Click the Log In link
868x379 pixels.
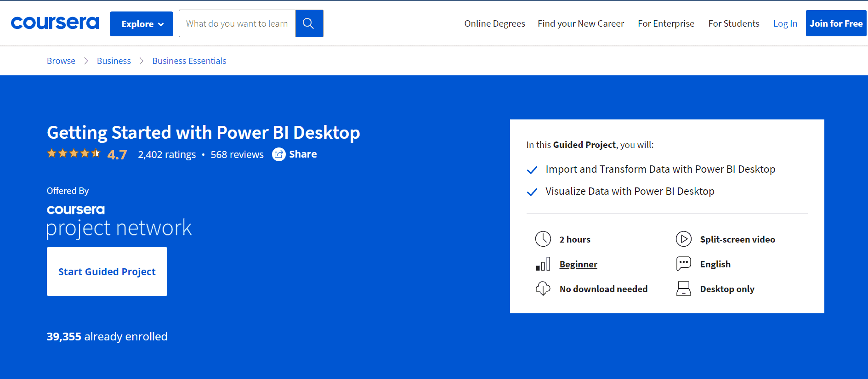click(785, 23)
